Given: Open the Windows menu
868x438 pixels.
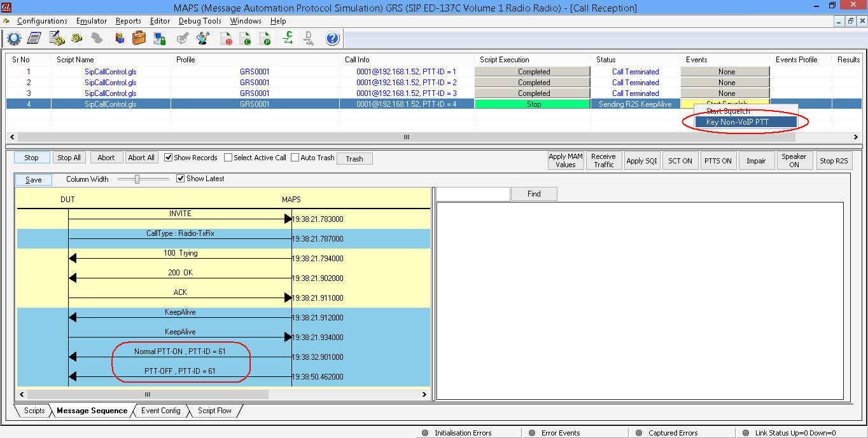Looking at the screenshot, I should click(246, 21).
